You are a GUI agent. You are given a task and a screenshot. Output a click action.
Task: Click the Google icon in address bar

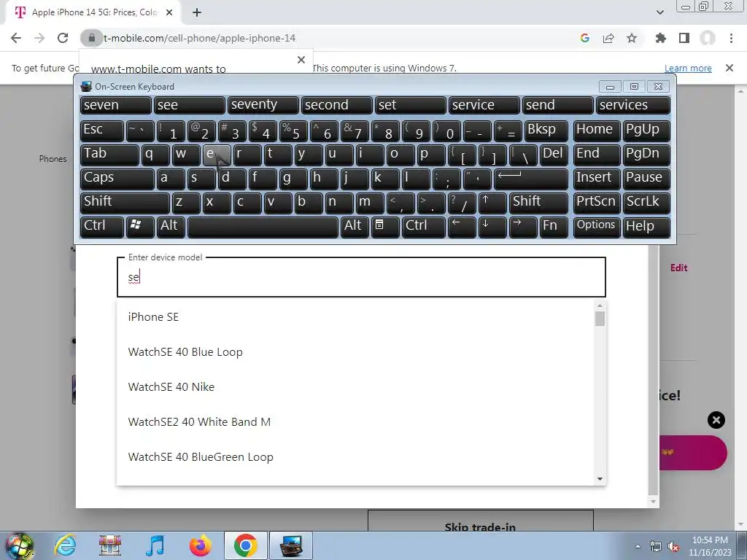(x=584, y=38)
